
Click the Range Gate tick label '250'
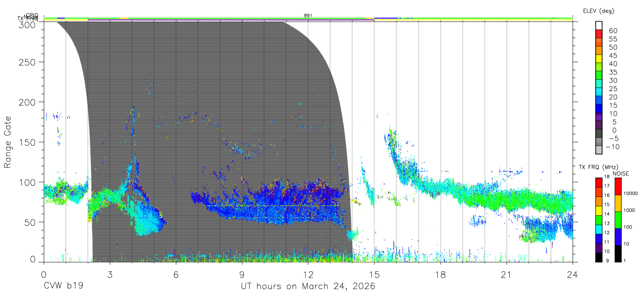(x=27, y=62)
